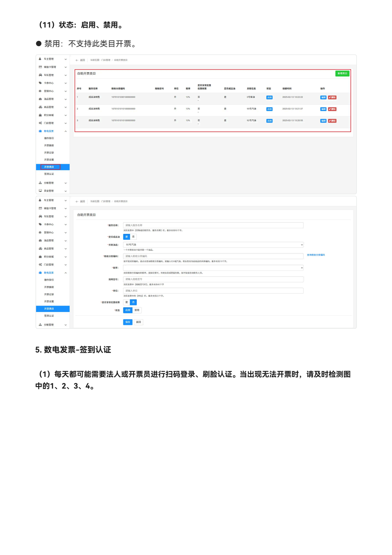Click 编辑 button for 0号柴油 row
Image resolution: width=392 pixels, height=555 pixels.
click(x=323, y=97)
